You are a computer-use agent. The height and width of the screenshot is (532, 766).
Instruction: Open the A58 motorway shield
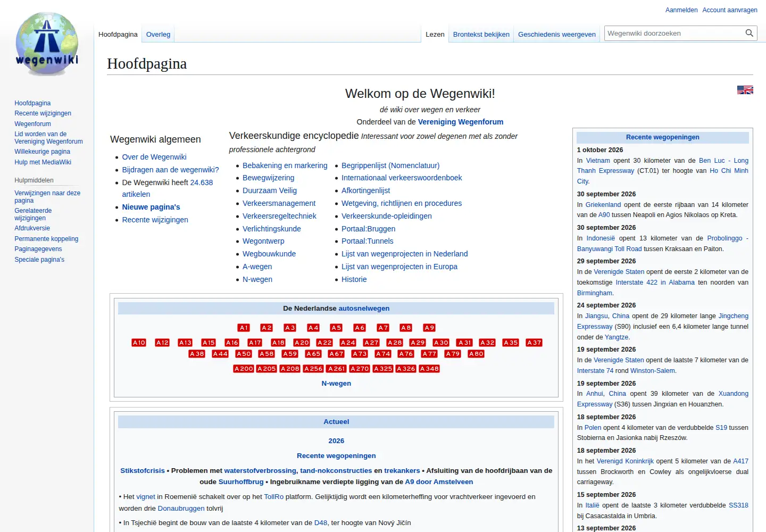coord(267,354)
